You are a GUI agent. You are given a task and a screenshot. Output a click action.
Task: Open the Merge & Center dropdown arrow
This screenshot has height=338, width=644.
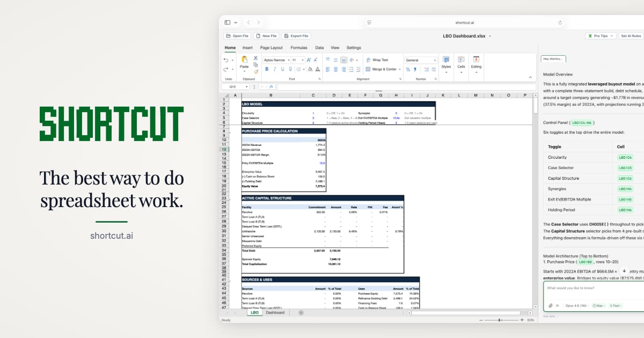point(400,69)
